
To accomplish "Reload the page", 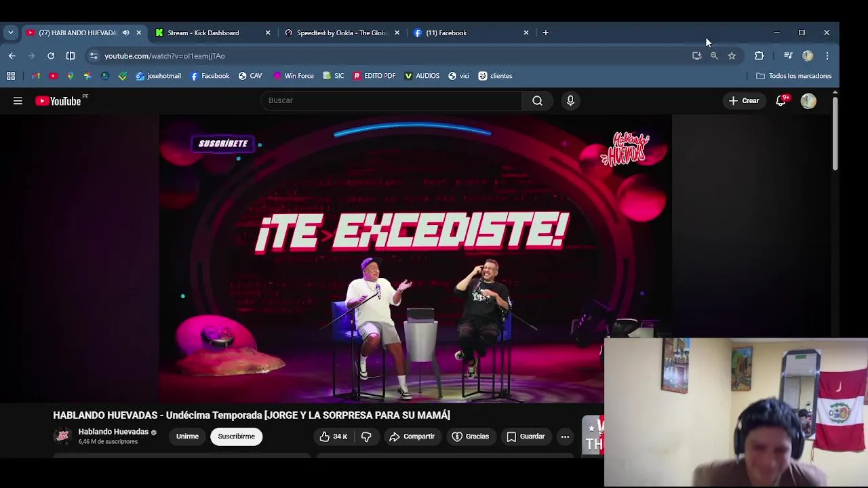I will point(51,56).
